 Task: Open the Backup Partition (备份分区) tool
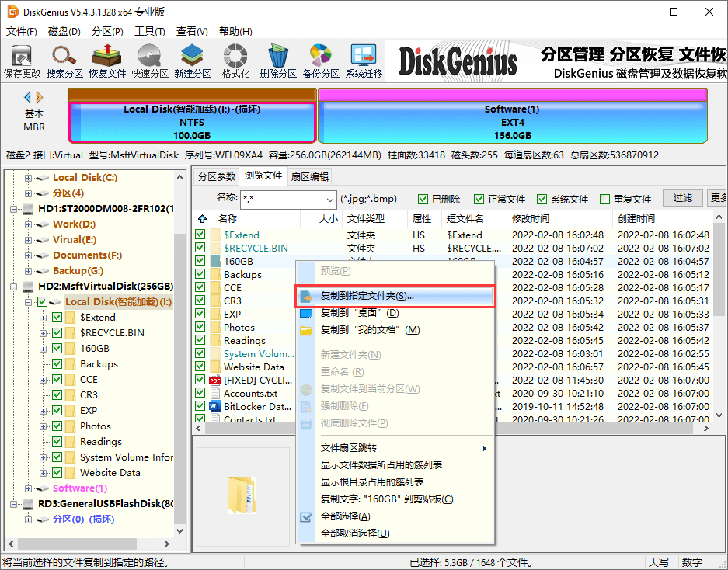pos(321,61)
